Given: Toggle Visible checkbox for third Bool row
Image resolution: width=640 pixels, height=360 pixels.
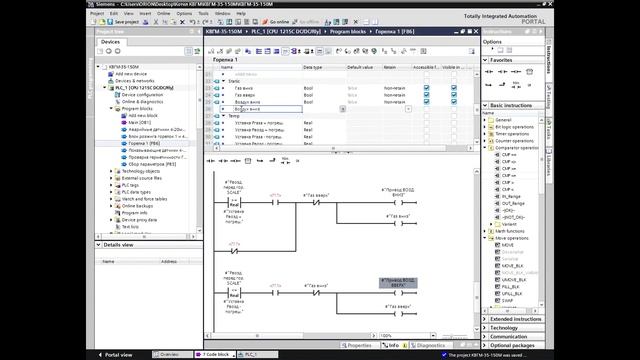Looking at the screenshot, I should [x=454, y=102].
